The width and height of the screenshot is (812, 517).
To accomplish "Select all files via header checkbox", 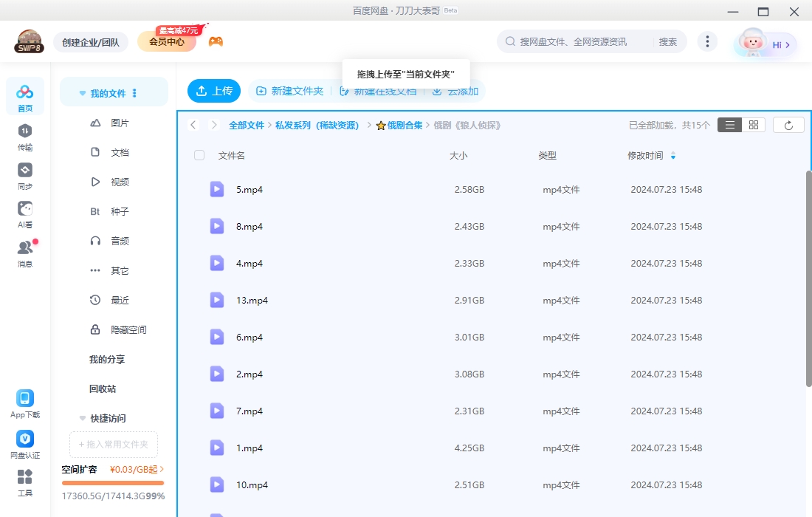I will point(198,155).
